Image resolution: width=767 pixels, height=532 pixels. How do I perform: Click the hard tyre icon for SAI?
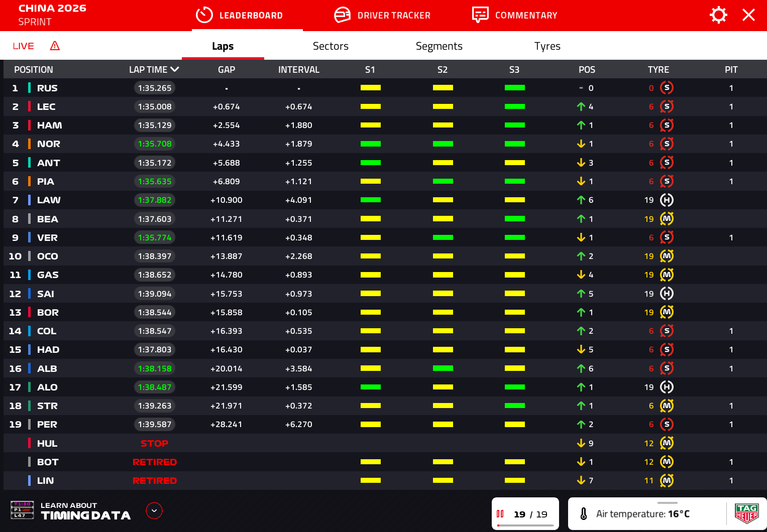[x=667, y=294]
